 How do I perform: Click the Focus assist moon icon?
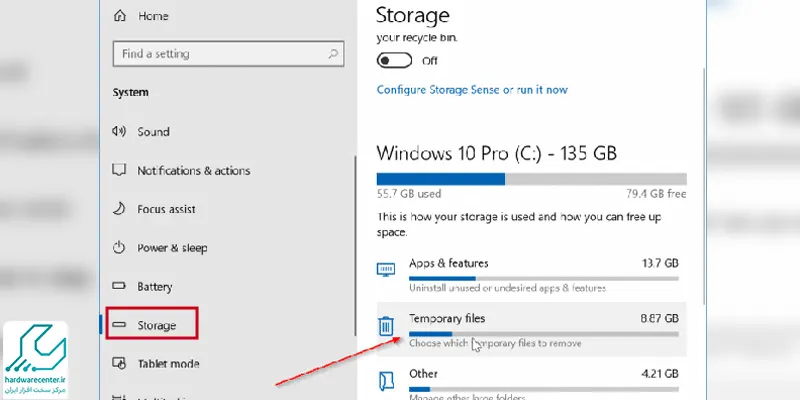pyautogui.click(x=119, y=209)
